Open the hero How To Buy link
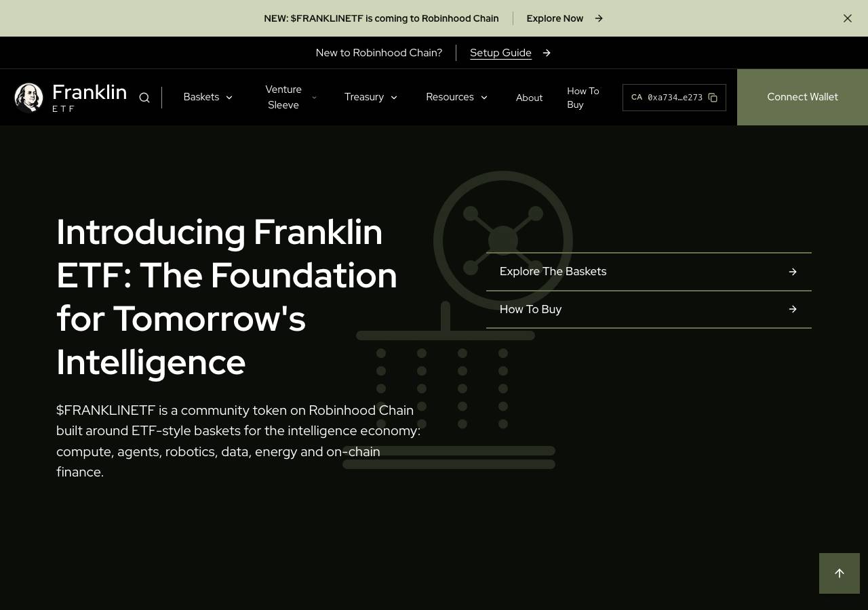Screen dimensions: 868x610 [649, 310]
